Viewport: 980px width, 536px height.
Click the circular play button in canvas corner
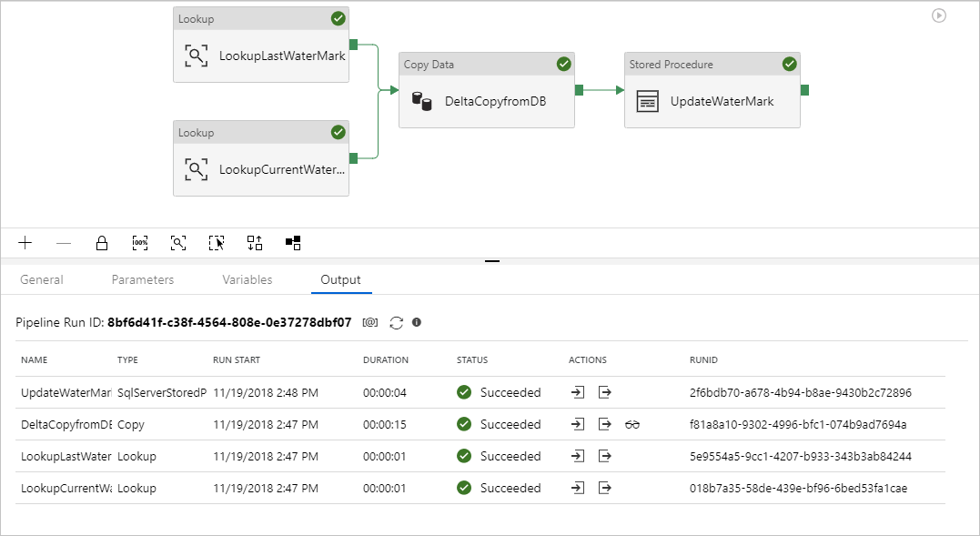coord(939,15)
